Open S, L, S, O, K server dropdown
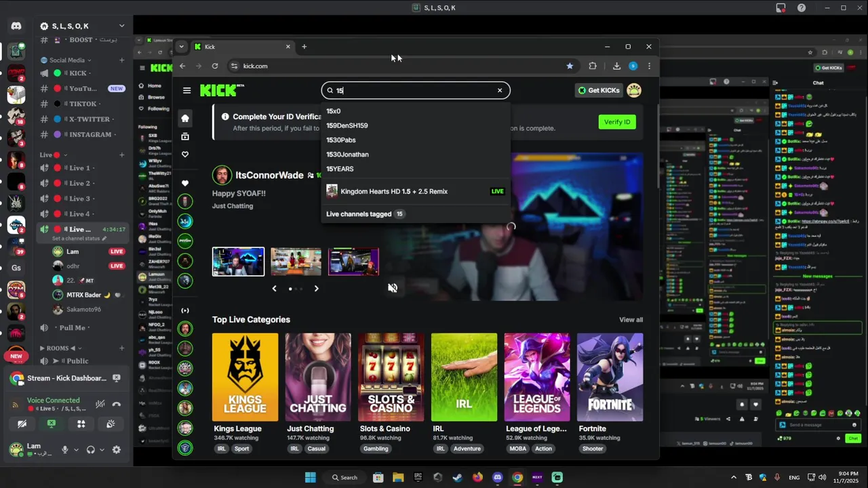The height and width of the screenshot is (488, 868). point(121,26)
